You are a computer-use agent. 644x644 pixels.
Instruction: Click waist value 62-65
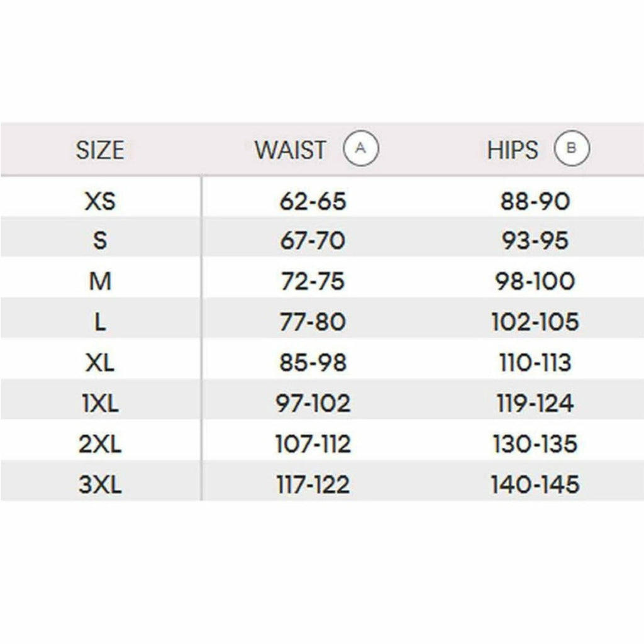313,201
